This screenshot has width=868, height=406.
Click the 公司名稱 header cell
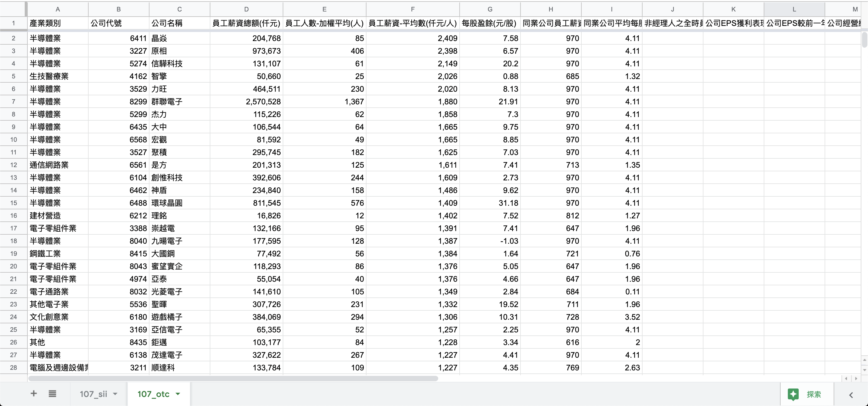click(x=179, y=23)
